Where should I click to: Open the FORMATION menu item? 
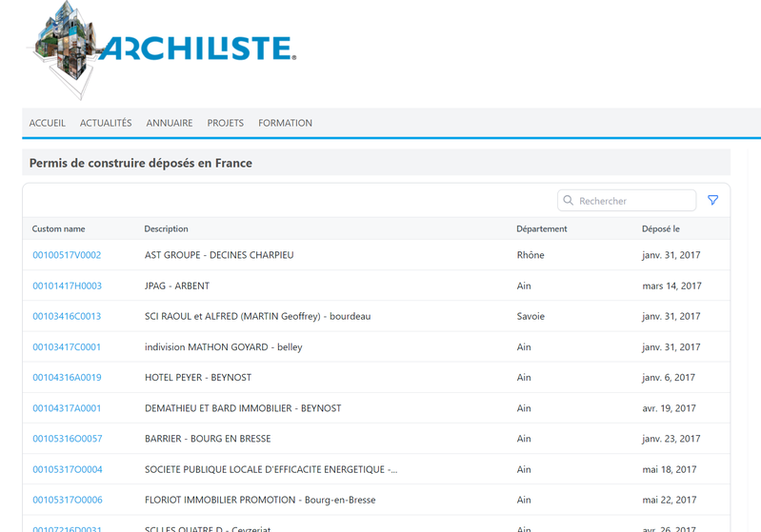point(285,123)
